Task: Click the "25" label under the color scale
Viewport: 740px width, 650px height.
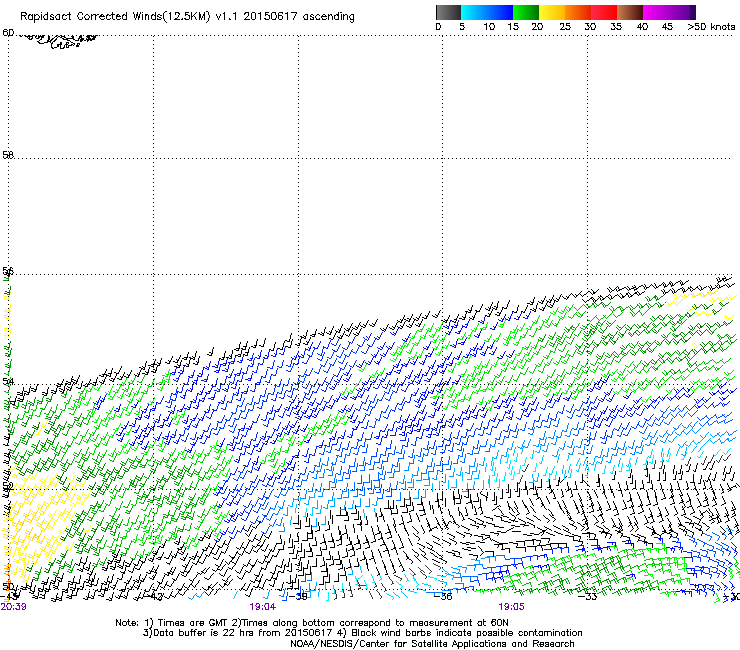Action: (565, 26)
